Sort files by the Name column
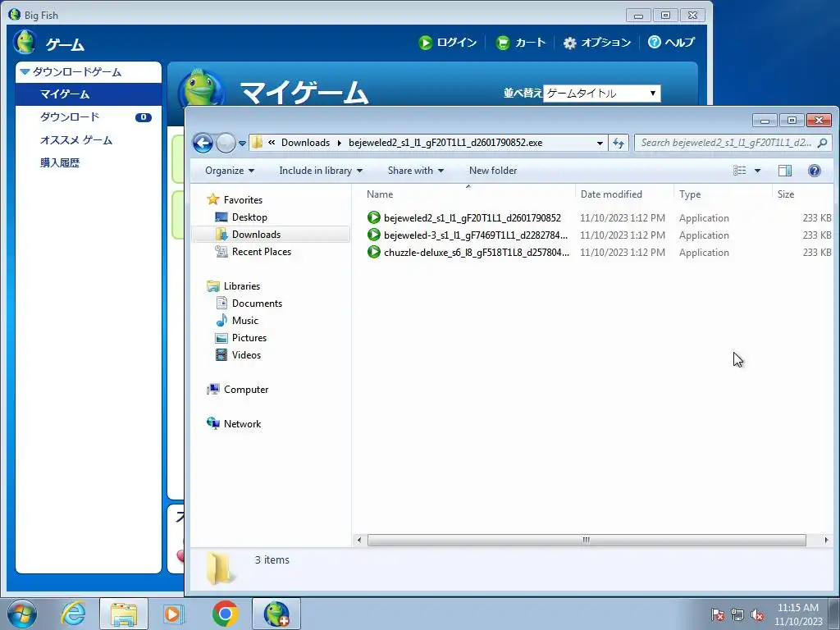840x630 pixels. click(380, 194)
